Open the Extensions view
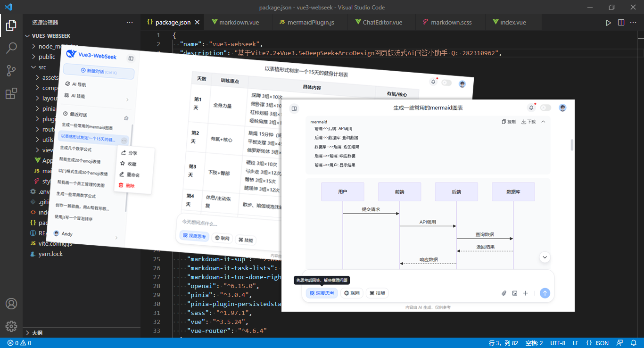Viewport: 644px width, 348px height. click(x=11, y=94)
